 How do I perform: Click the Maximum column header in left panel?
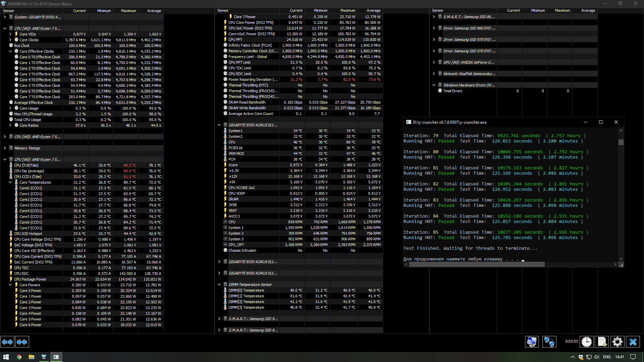coord(128,11)
